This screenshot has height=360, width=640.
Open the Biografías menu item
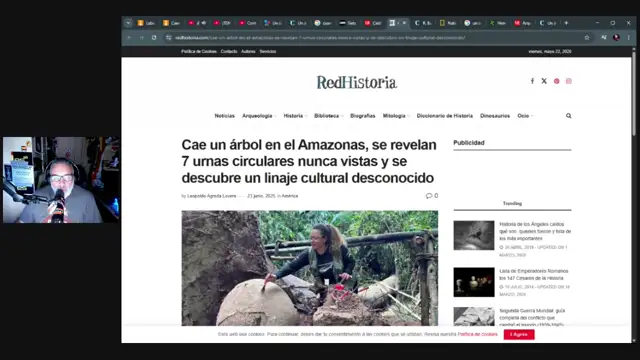click(362, 116)
